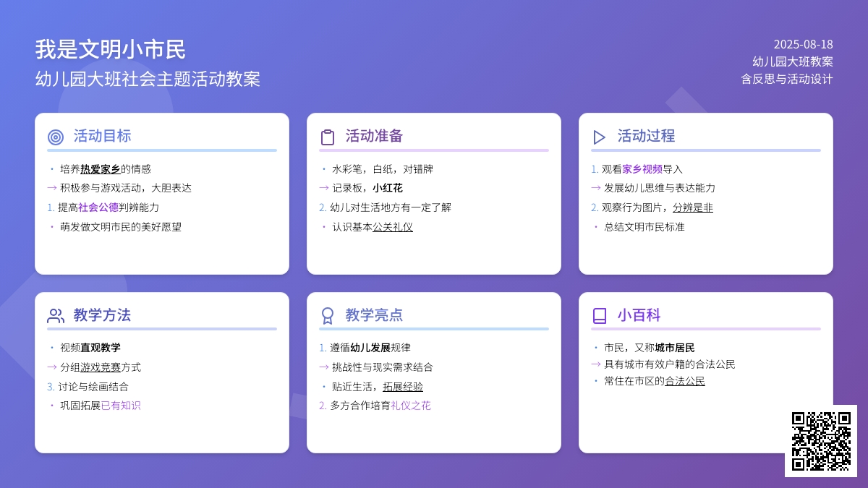This screenshot has height=488, width=868.
Task: Click the main title 我是文明小市民
Action: [111, 49]
